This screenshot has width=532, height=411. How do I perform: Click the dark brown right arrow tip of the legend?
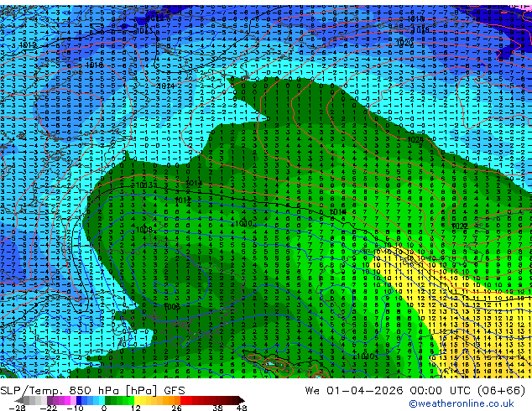click(x=241, y=400)
